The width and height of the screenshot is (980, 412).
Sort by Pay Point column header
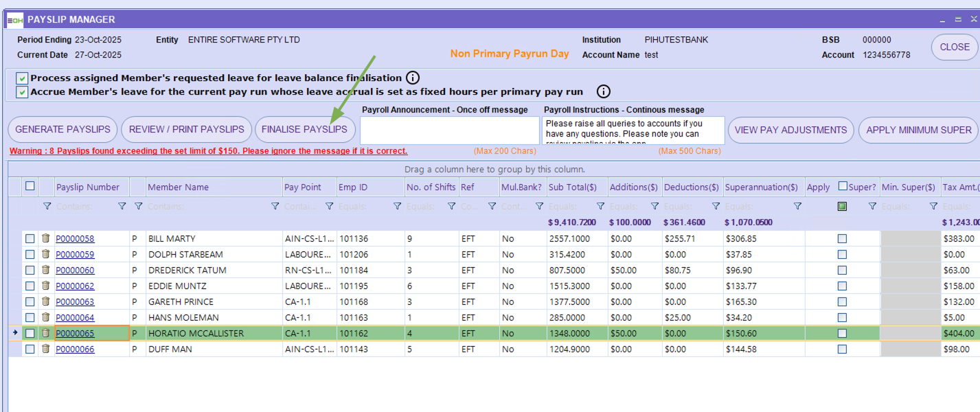(301, 187)
